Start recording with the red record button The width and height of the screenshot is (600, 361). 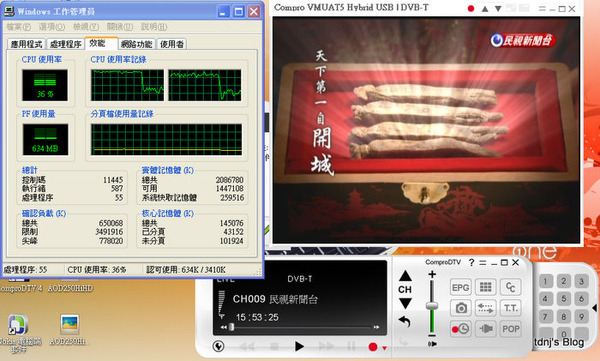(372, 347)
